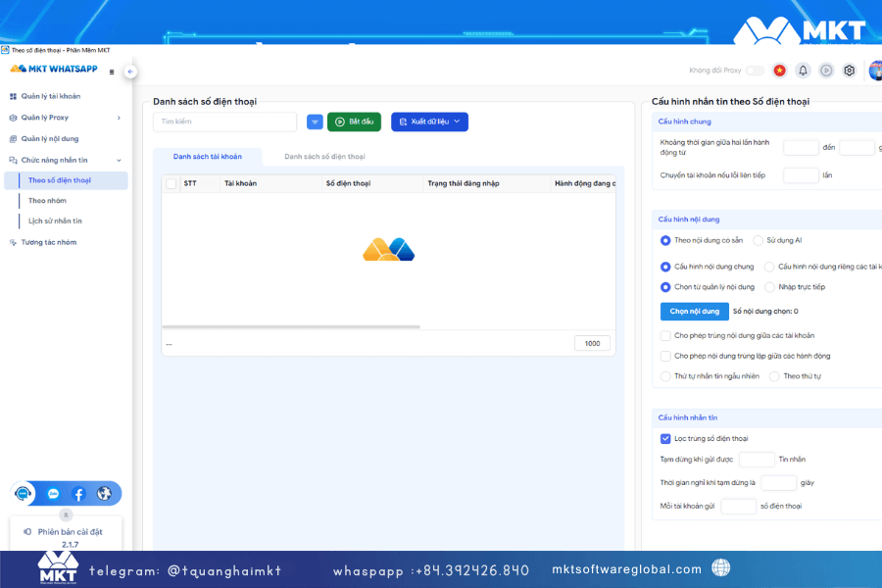Open the messenger chat bubble icon

coord(54,494)
